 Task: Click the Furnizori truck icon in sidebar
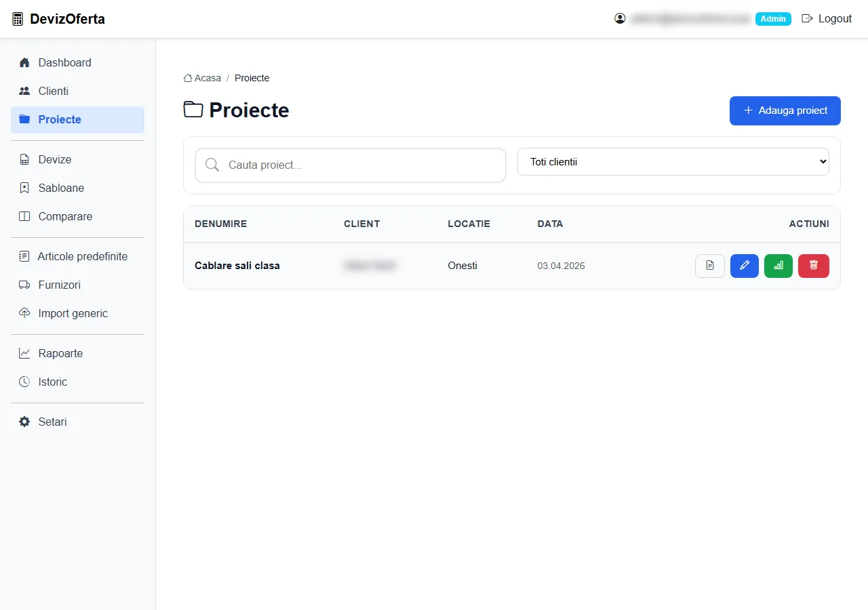24,285
